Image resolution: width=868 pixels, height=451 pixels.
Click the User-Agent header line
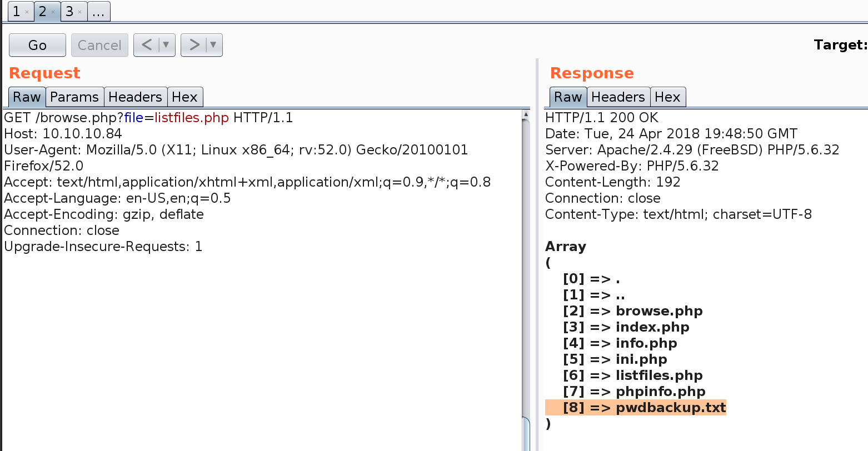click(x=236, y=158)
